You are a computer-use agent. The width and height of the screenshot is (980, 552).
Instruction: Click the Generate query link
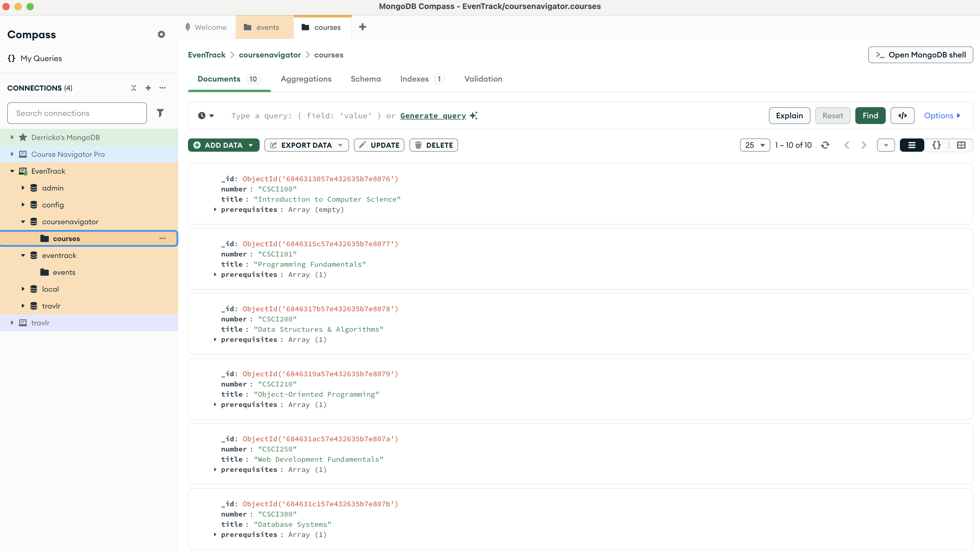pyautogui.click(x=433, y=116)
